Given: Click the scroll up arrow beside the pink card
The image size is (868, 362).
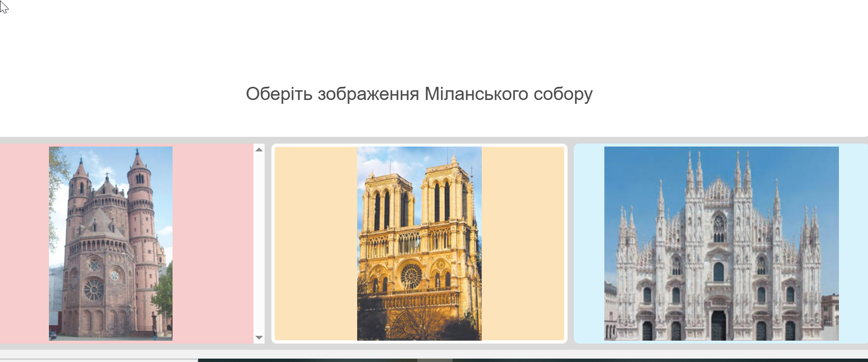Looking at the screenshot, I should 259,149.
